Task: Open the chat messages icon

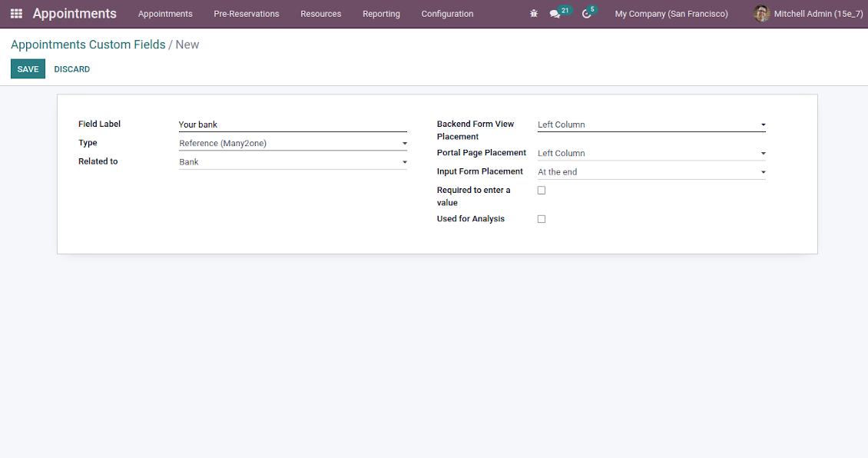Action: 555,14
